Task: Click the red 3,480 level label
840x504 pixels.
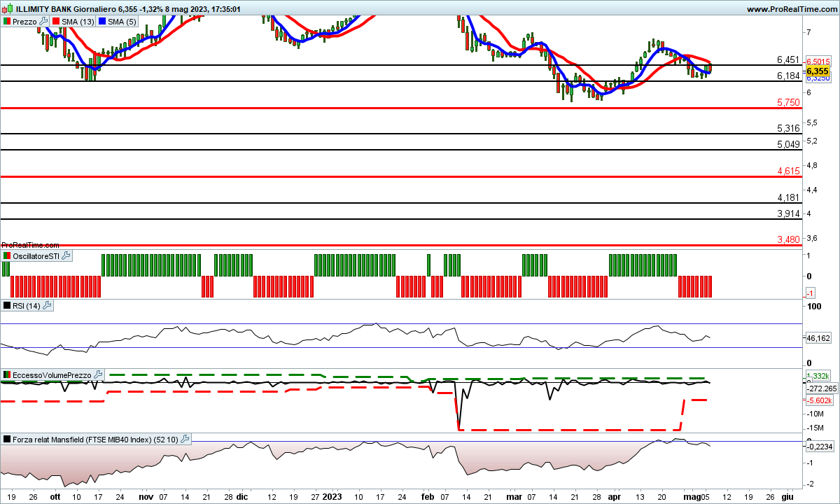Action: [x=788, y=239]
